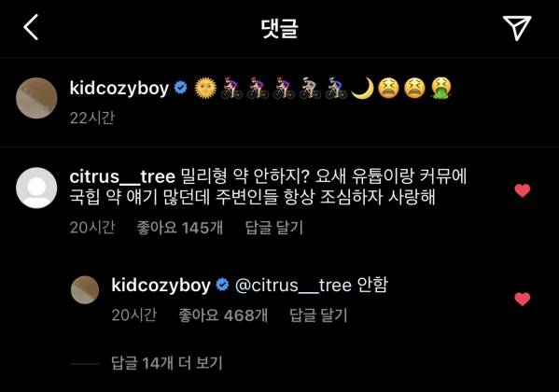Tap 답글 달기 under citrus__tree's comment

click(x=273, y=227)
